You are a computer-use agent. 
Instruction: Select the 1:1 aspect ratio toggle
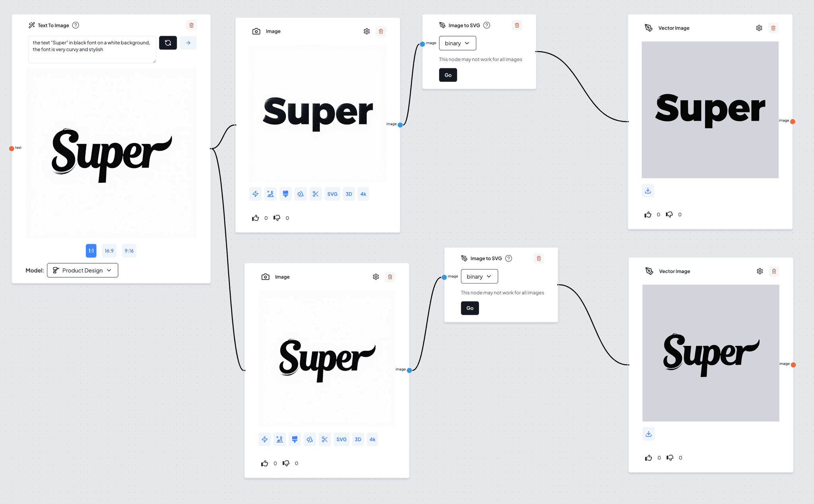[91, 251]
